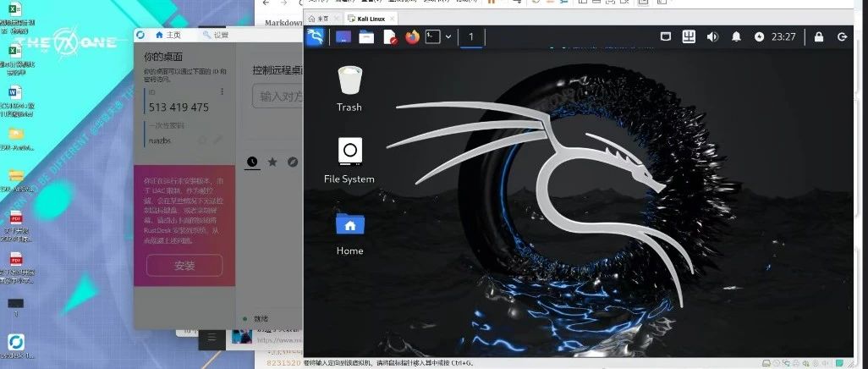The image size is (868, 369).
Task: Open notifications bell in Kali panel
Action: point(736,37)
